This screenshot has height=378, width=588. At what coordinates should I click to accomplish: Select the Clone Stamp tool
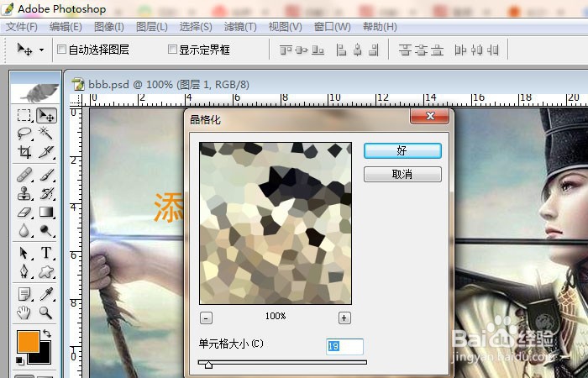click(24, 193)
